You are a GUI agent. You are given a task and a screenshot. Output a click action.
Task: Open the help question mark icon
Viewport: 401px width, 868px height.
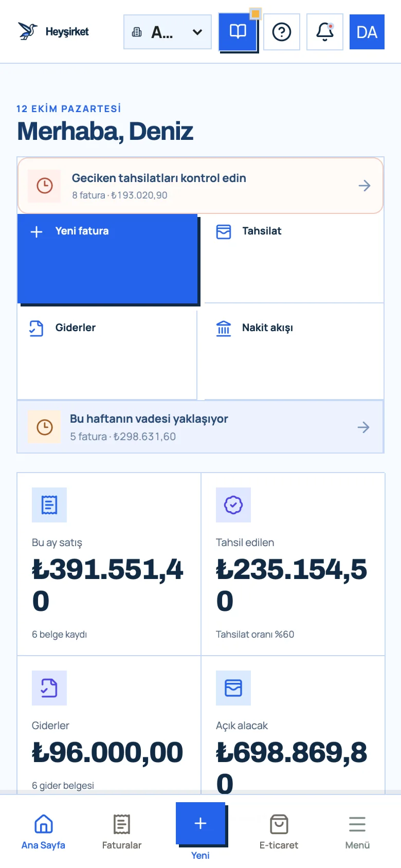coord(282,32)
